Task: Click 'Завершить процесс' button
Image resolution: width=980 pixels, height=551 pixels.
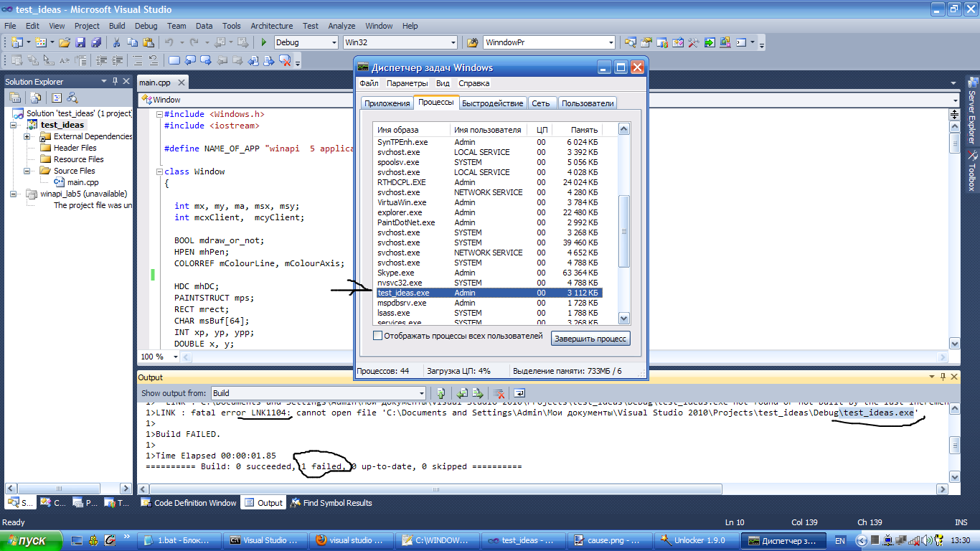Action: pos(590,339)
